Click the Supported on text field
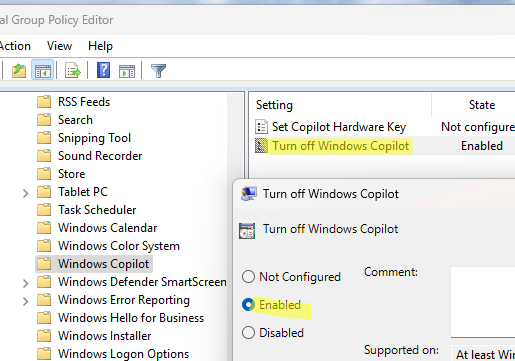Viewport: 515px width, 361px height. pyautogui.click(x=483, y=353)
